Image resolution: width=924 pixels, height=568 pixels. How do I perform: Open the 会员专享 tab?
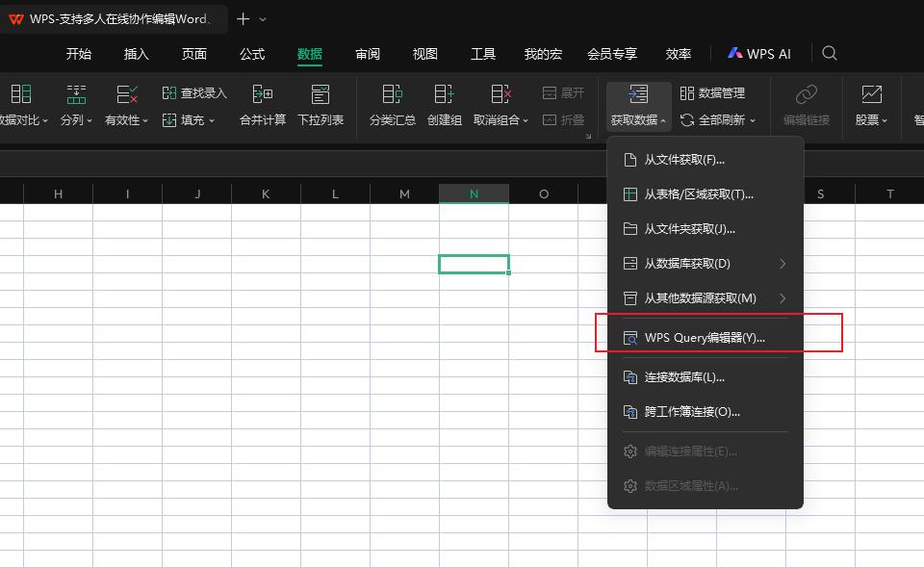tap(612, 54)
